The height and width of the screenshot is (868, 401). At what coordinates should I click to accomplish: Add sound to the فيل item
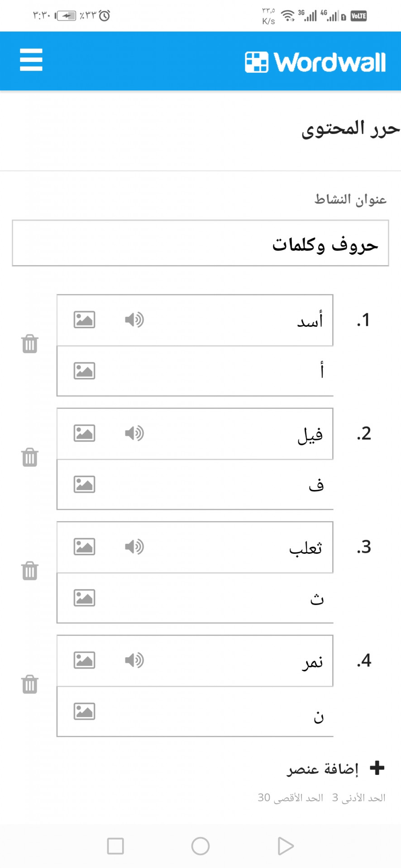click(134, 433)
